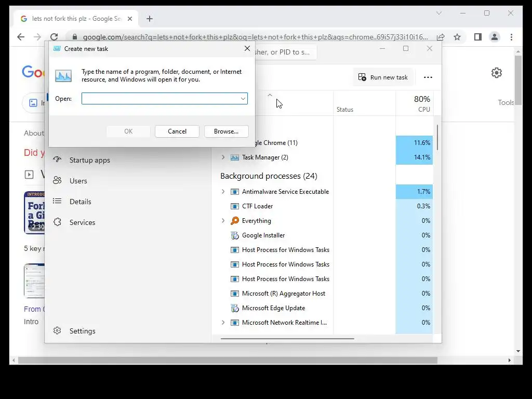Screen dimensions: 532x399
Task: Click Chrome URL address bar
Action: (255, 37)
